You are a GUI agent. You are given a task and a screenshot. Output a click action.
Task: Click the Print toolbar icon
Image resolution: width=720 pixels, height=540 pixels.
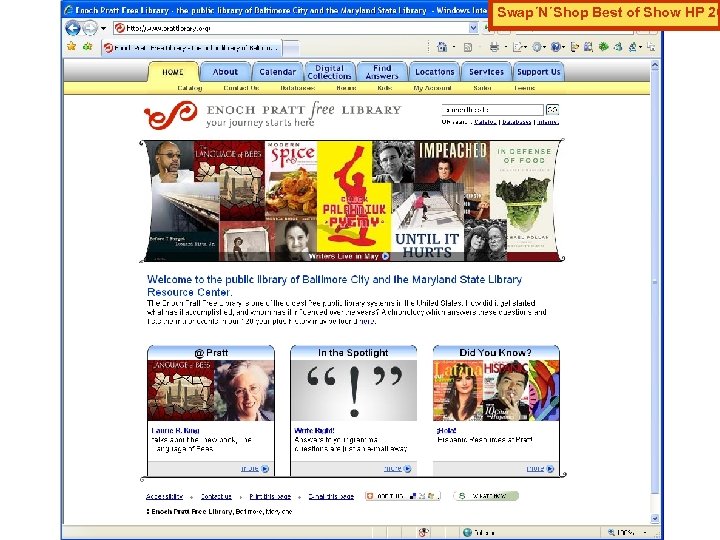[494, 47]
